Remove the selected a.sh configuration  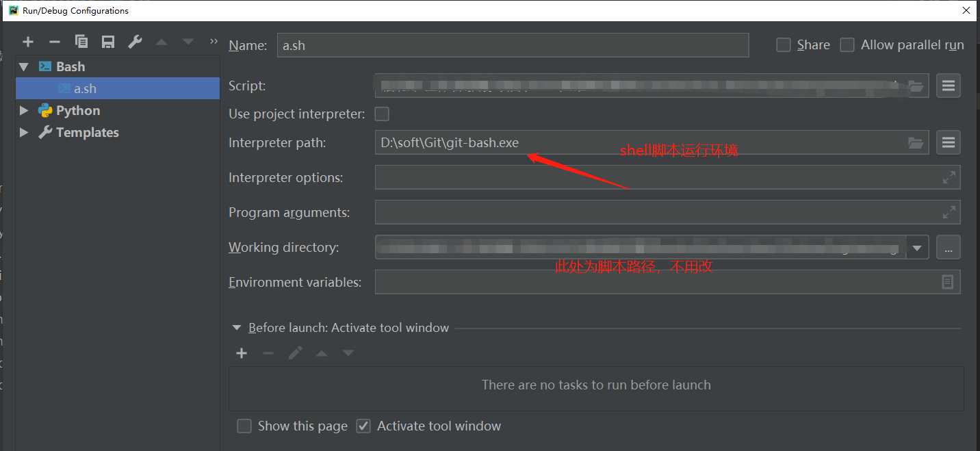coord(55,41)
